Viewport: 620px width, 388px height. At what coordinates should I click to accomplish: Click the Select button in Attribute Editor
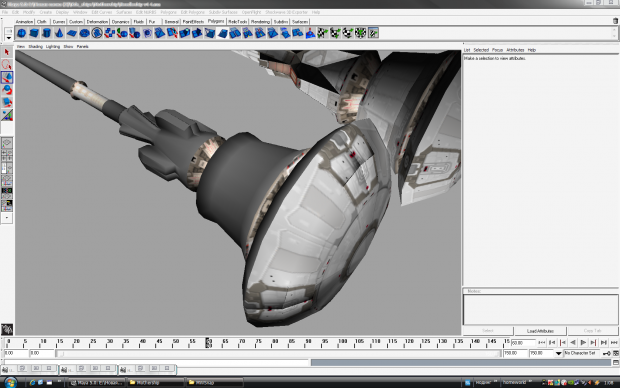point(488,331)
